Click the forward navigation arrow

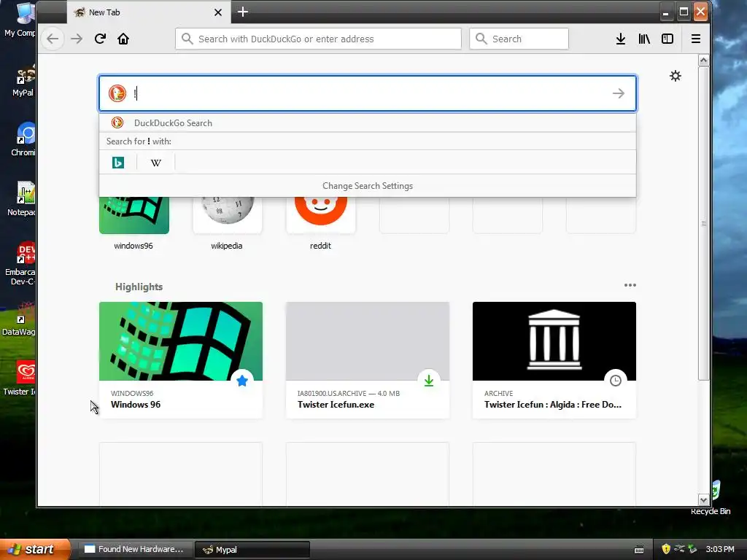[77, 39]
